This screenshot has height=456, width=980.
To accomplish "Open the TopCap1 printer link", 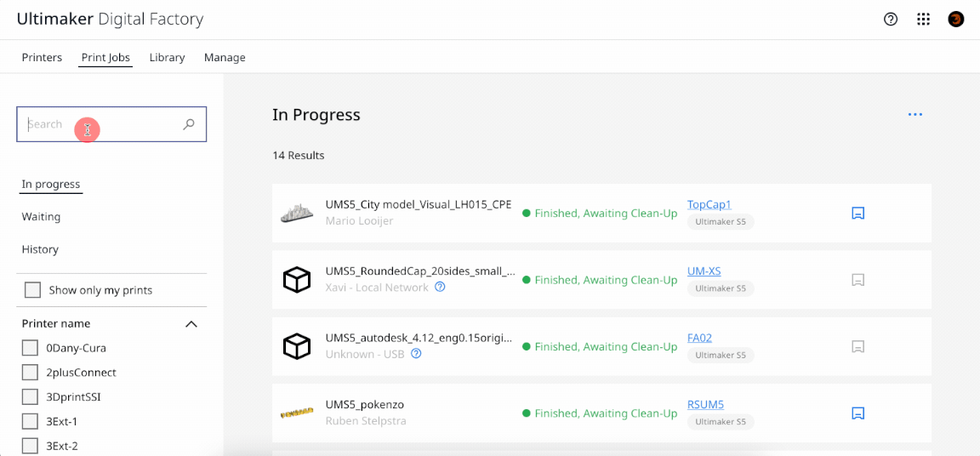I will 709,205.
